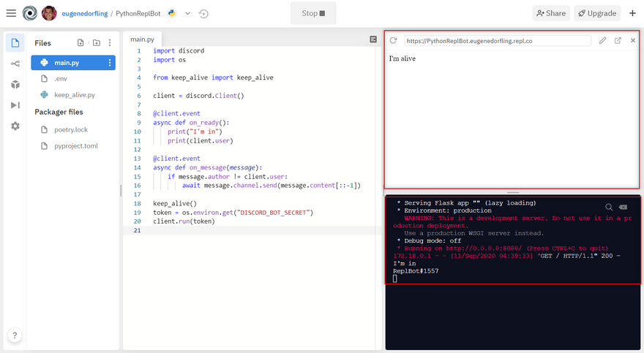This screenshot has height=353, width=644.
Task: Refresh the web preview page
Action: [x=393, y=41]
